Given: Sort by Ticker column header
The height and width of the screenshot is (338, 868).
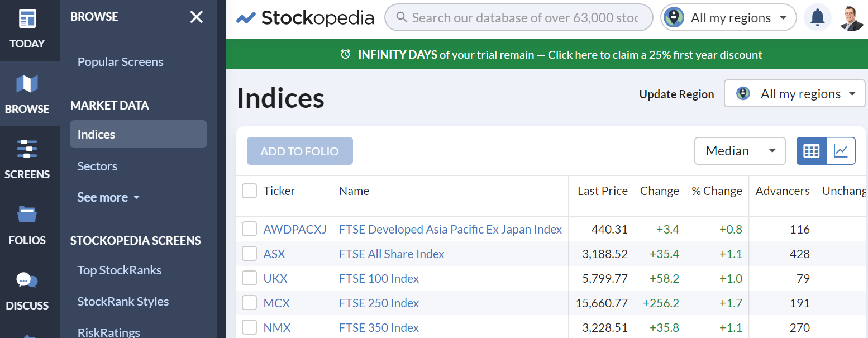Looking at the screenshot, I should 279,191.
